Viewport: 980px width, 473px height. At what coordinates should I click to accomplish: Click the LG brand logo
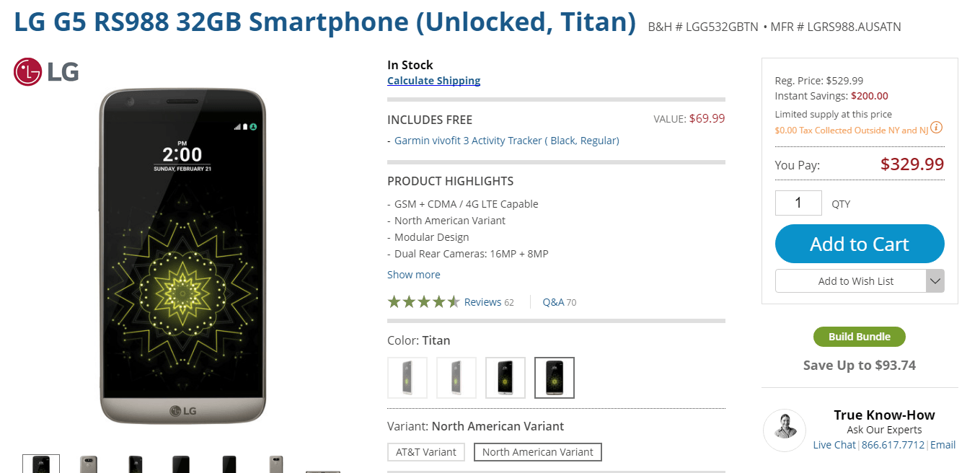[46, 72]
